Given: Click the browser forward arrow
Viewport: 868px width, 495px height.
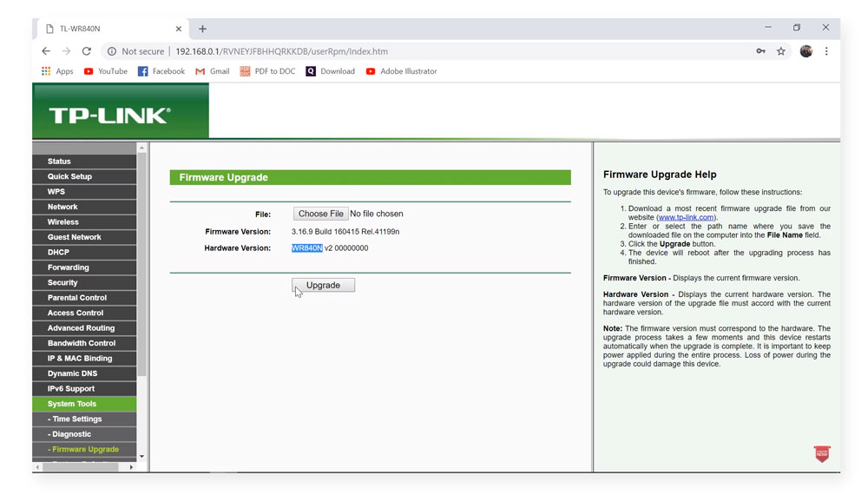Looking at the screenshot, I should pyautogui.click(x=67, y=51).
